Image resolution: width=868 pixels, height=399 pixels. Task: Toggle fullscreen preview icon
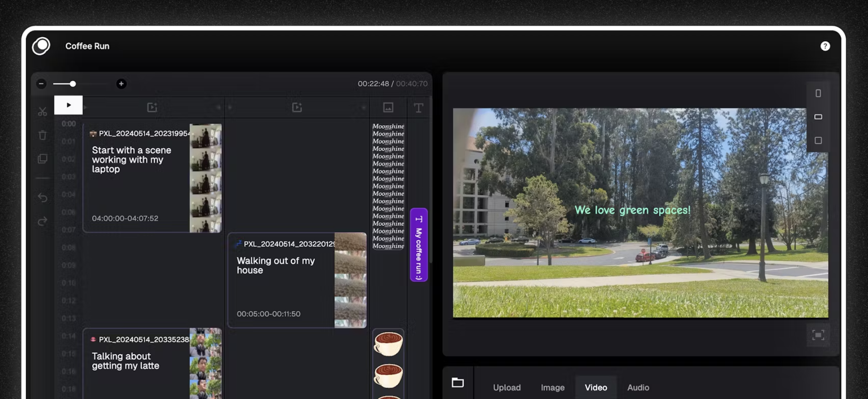coord(818,335)
